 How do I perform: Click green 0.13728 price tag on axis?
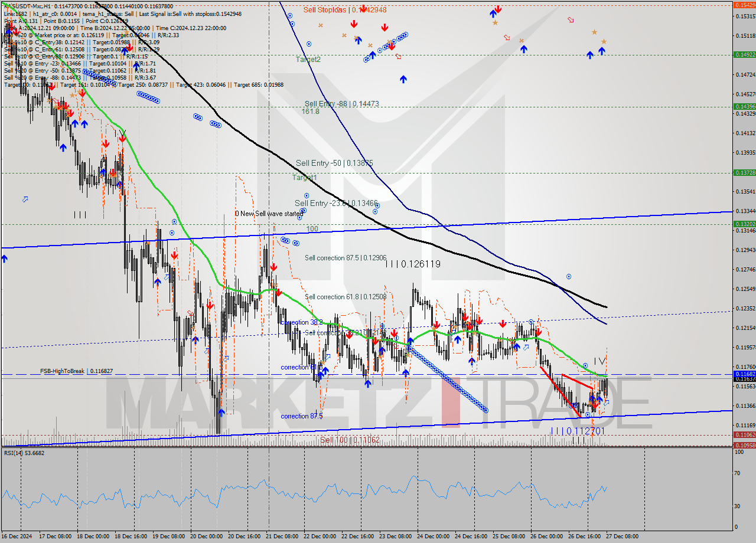744,172
